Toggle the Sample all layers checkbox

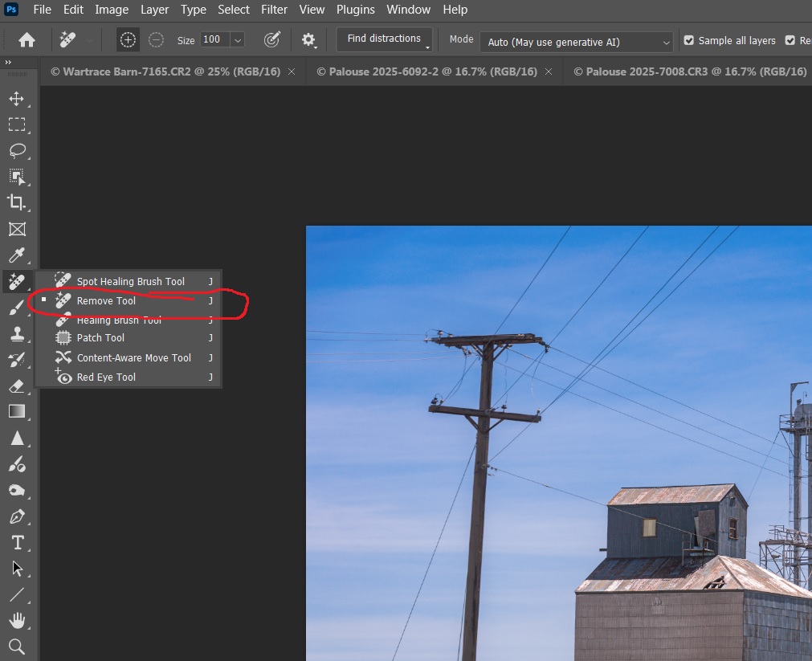point(688,40)
